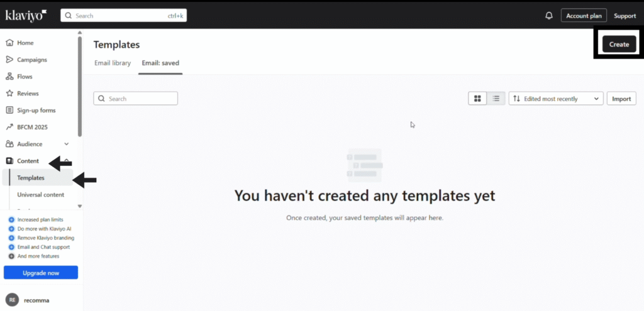
Task: Click the Create button
Action: (x=619, y=44)
